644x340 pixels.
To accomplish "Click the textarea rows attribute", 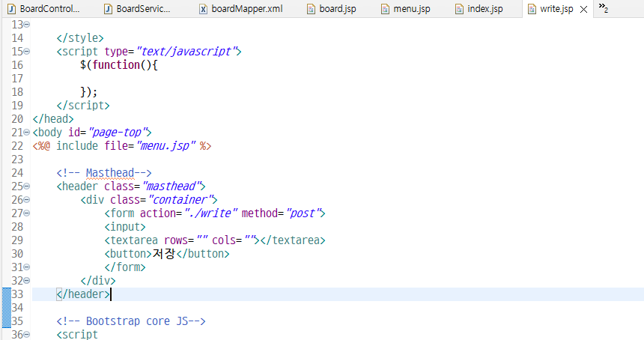I will [x=186, y=240].
